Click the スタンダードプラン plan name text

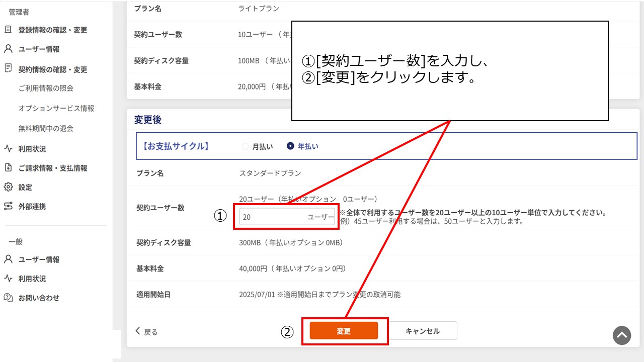pyautogui.click(x=270, y=173)
